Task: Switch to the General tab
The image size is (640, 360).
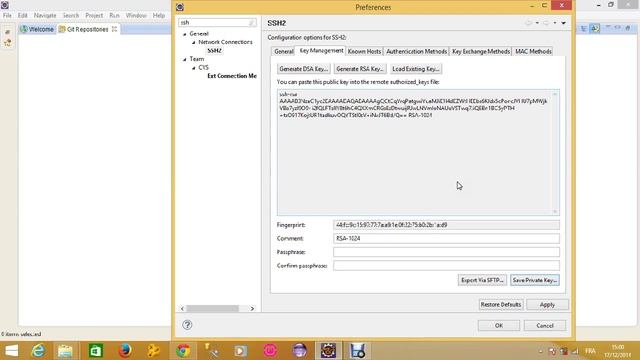Action: point(283,51)
